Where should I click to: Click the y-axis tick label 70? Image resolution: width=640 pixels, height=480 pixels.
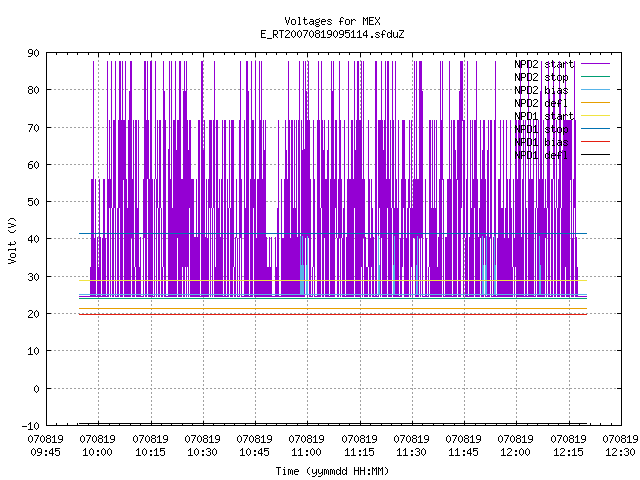tap(33, 128)
